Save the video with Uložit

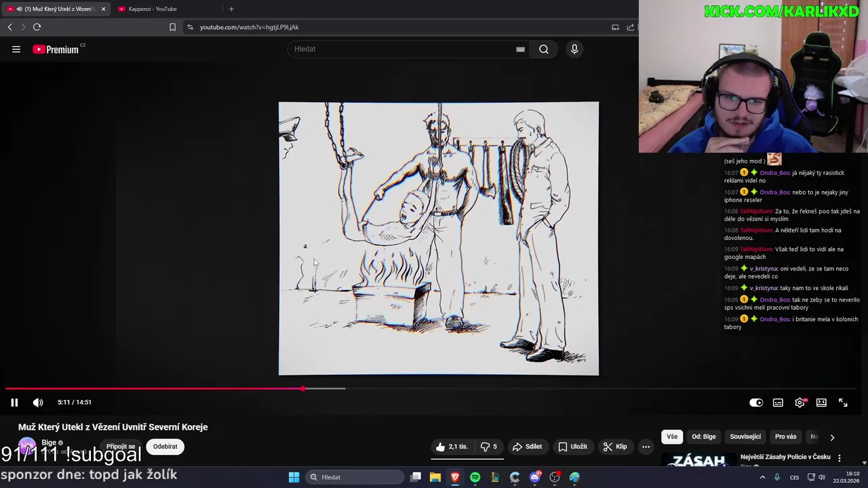coord(572,447)
